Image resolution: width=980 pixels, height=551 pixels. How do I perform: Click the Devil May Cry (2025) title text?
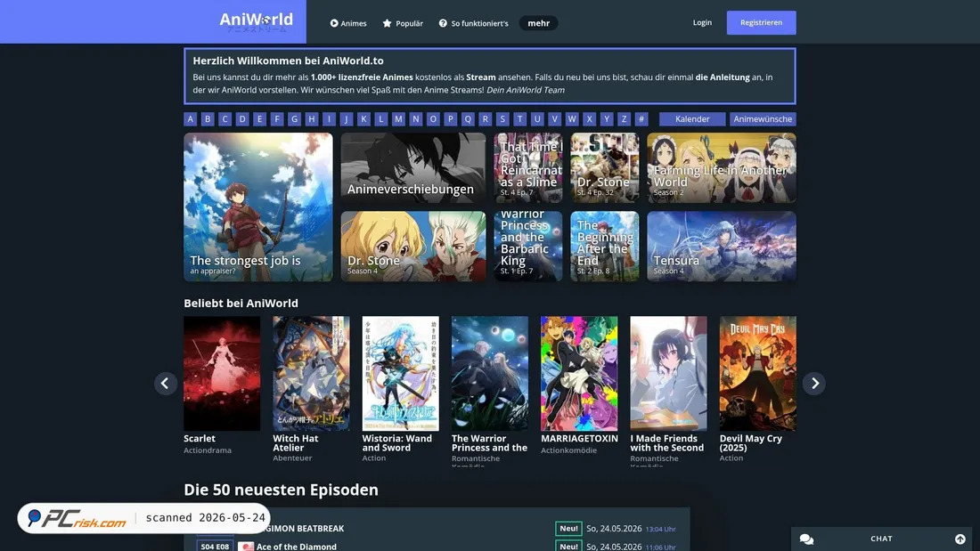point(751,443)
